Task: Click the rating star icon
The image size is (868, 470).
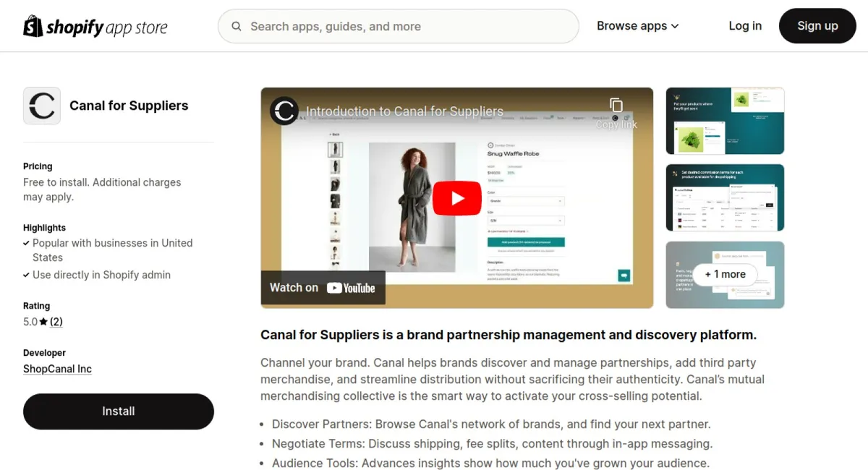Action: tap(43, 322)
